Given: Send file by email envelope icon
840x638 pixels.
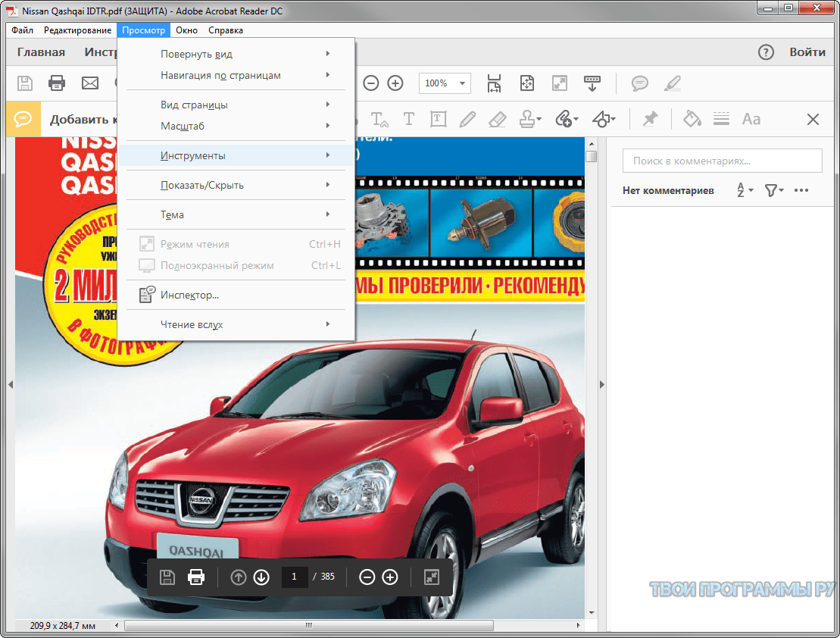Looking at the screenshot, I should pos(90,83).
